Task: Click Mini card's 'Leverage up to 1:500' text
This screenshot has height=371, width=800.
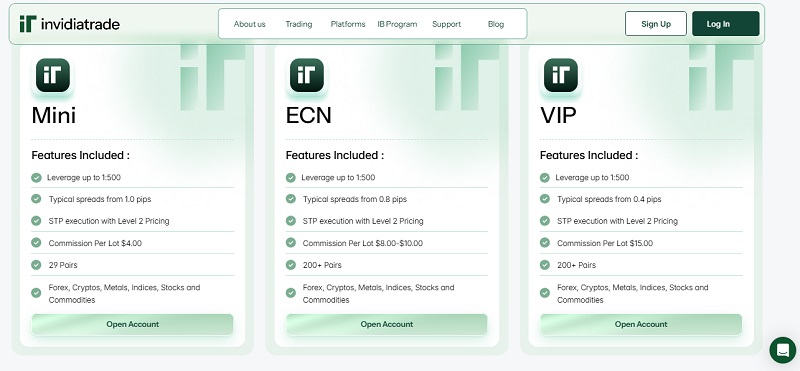Action: 84,178
